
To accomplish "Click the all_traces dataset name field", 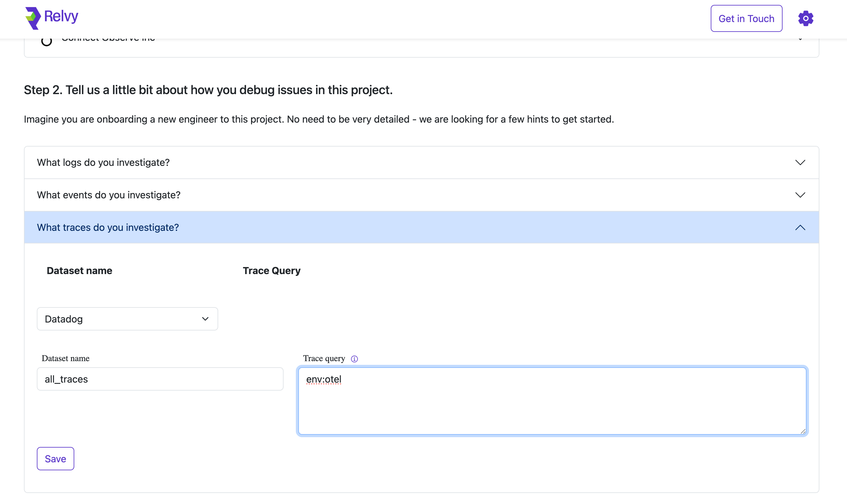I will (160, 379).
